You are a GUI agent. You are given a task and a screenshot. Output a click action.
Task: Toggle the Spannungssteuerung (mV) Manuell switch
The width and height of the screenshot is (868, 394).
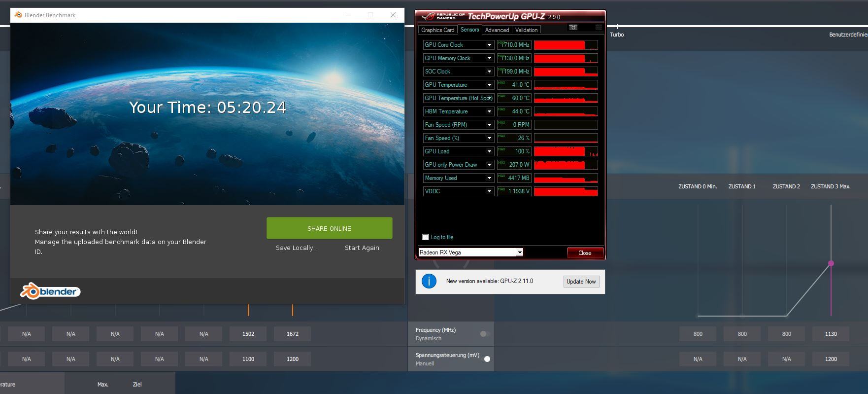click(486, 359)
